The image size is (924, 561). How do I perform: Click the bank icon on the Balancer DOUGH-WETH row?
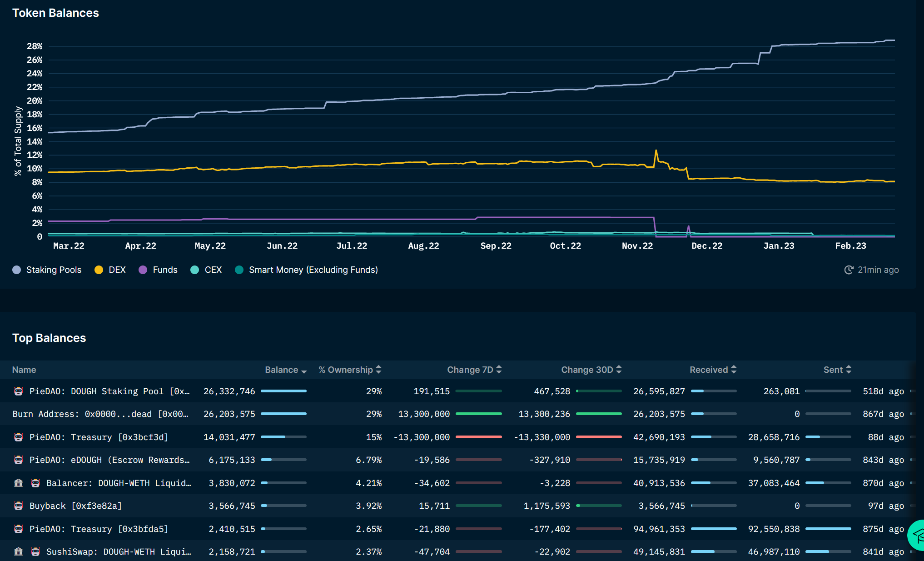(18, 483)
